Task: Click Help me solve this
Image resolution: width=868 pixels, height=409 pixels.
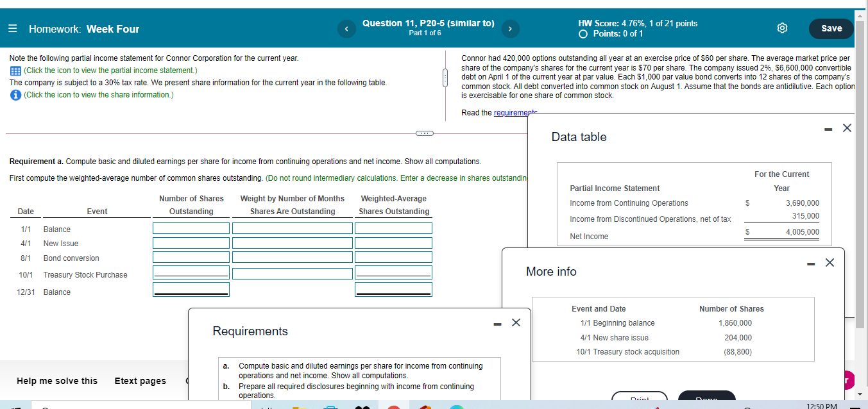Action: [x=57, y=381]
